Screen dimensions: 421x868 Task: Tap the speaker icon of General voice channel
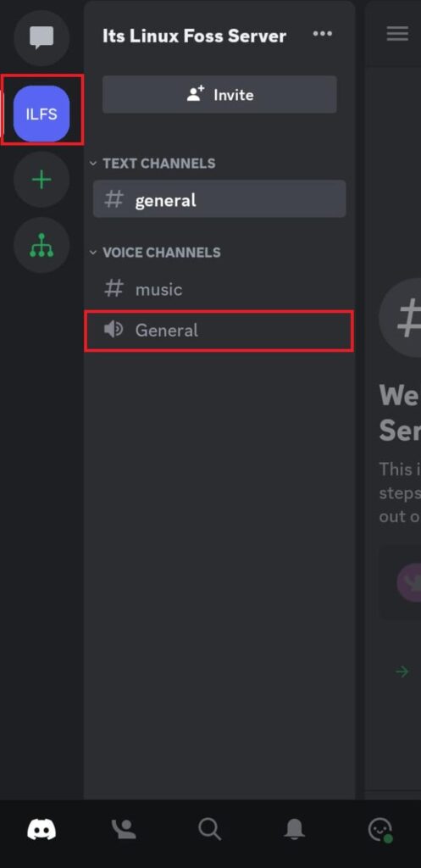tap(114, 330)
